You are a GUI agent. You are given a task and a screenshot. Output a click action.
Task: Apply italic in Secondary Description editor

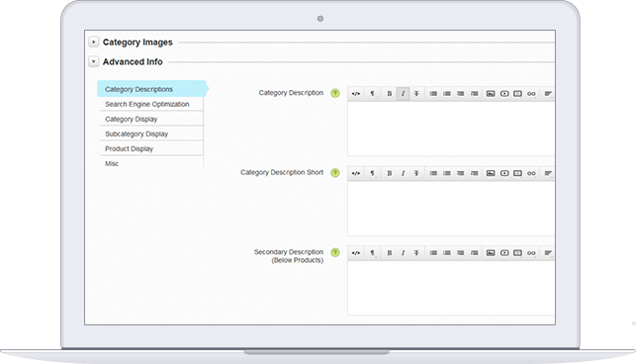[403, 253]
